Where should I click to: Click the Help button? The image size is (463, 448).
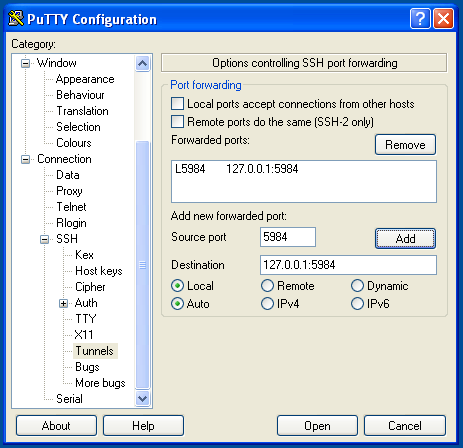coord(143,426)
